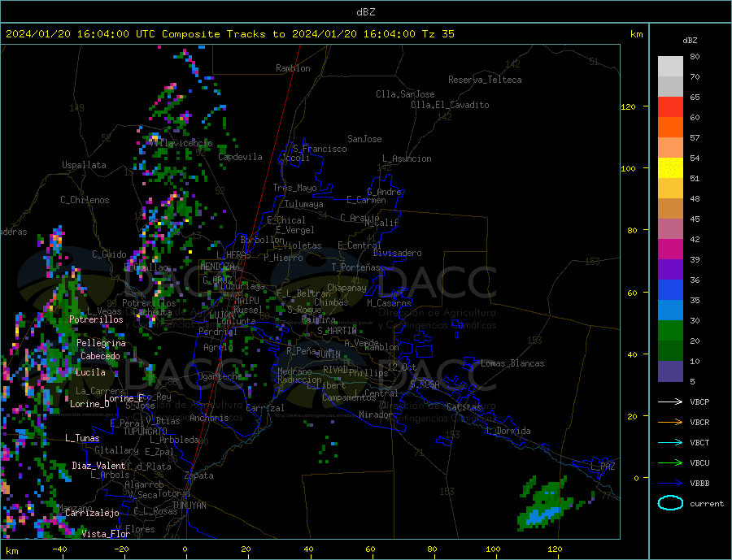Click the -40 tick on the horizontal axis

[x=59, y=549]
